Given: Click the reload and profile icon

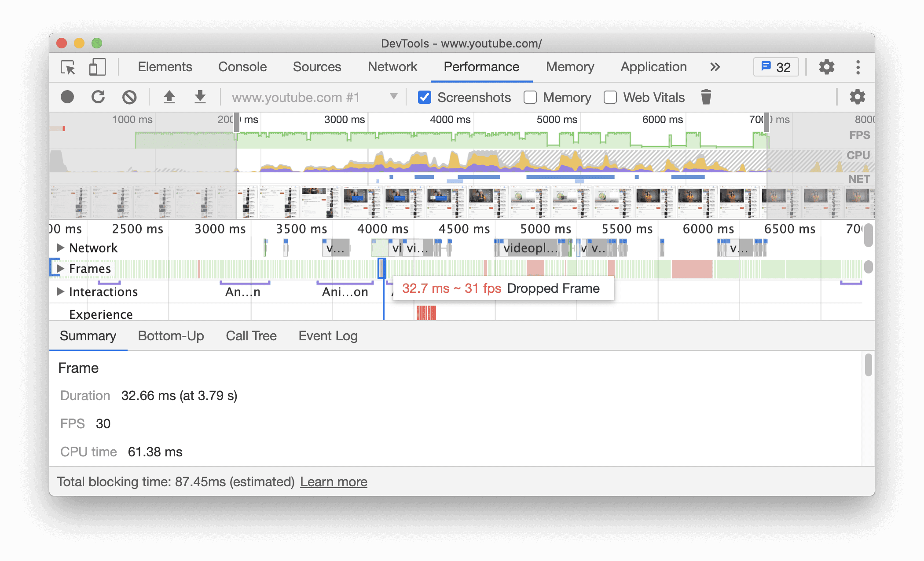Looking at the screenshot, I should pyautogui.click(x=99, y=98).
